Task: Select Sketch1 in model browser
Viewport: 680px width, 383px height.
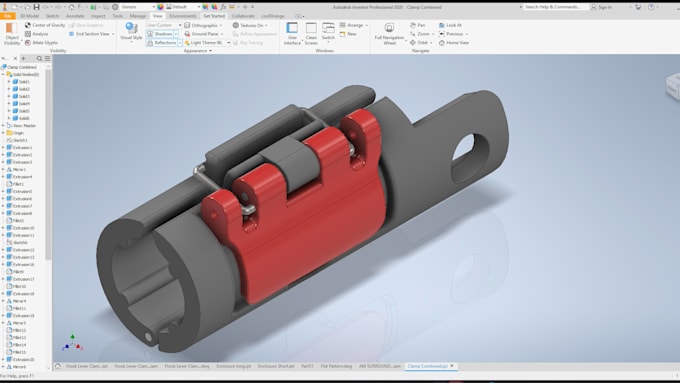Action: pyautogui.click(x=17, y=140)
